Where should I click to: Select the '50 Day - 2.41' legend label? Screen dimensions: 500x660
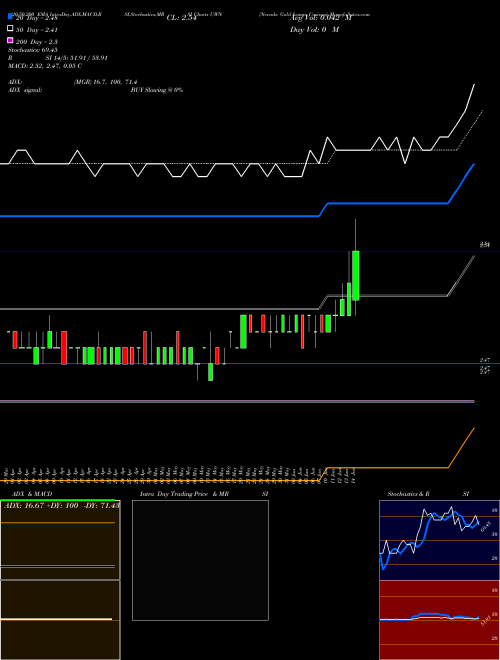(36, 30)
